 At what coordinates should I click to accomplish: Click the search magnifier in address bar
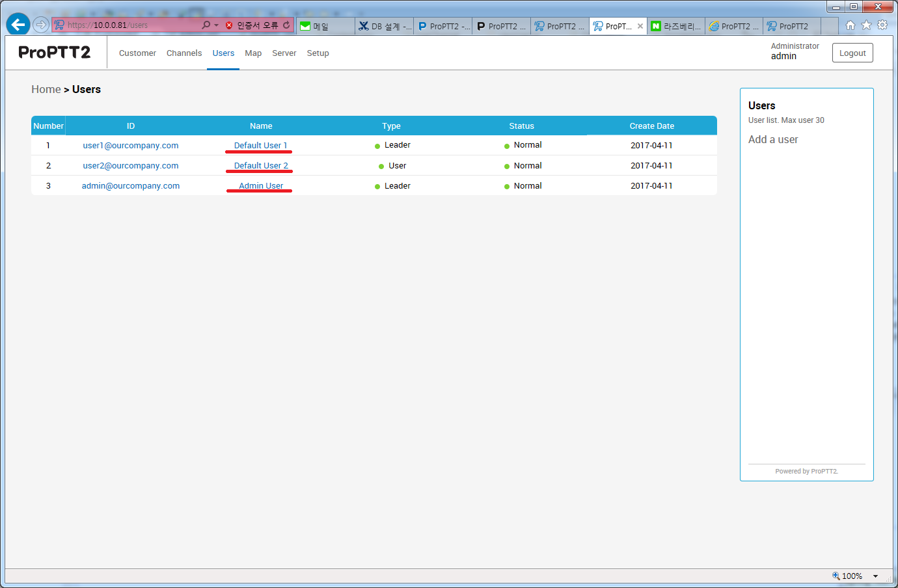point(206,25)
